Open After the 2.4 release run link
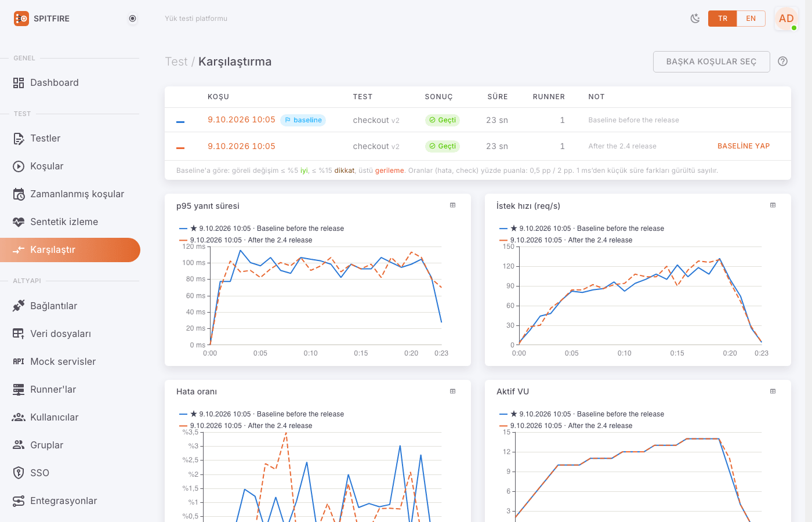Image resolution: width=812 pixels, height=522 pixels. pos(241,146)
